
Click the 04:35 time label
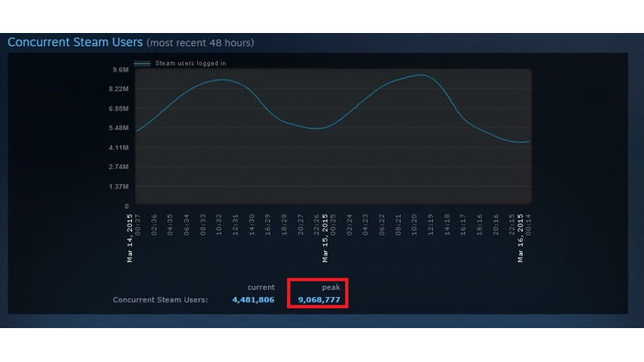[170, 225]
